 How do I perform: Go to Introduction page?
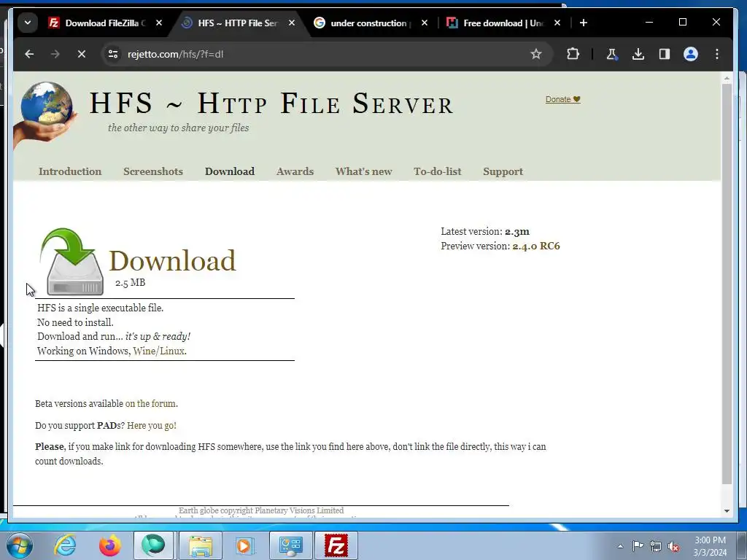pyautogui.click(x=70, y=171)
